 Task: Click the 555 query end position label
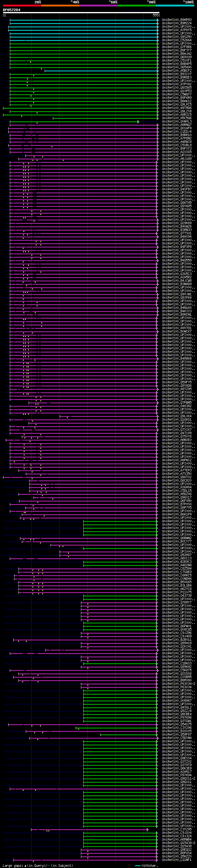point(155,15)
